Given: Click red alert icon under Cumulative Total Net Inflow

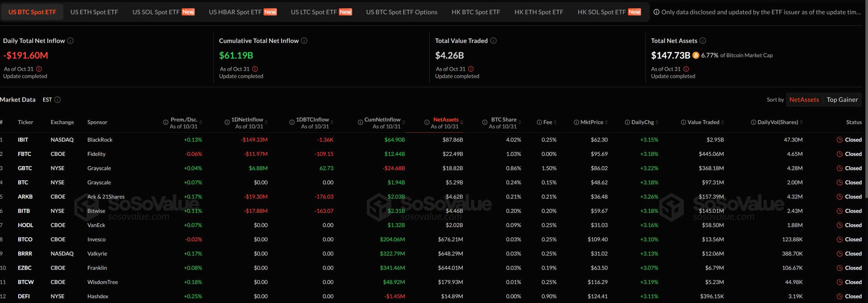Looking at the screenshot, I should pyautogui.click(x=255, y=69).
